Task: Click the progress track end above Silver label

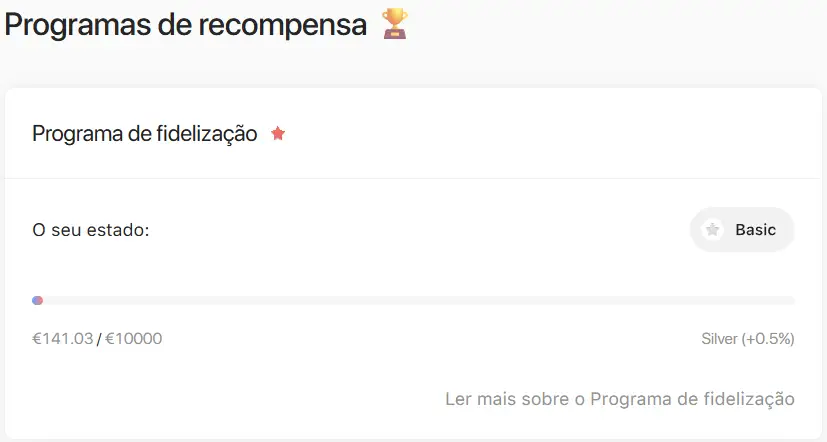Action: click(x=790, y=301)
